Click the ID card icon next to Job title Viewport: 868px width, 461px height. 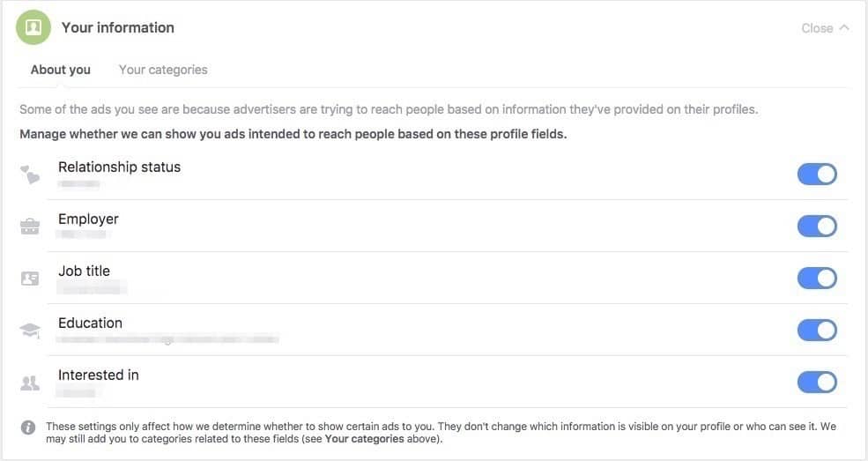click(x=30, y=279)
